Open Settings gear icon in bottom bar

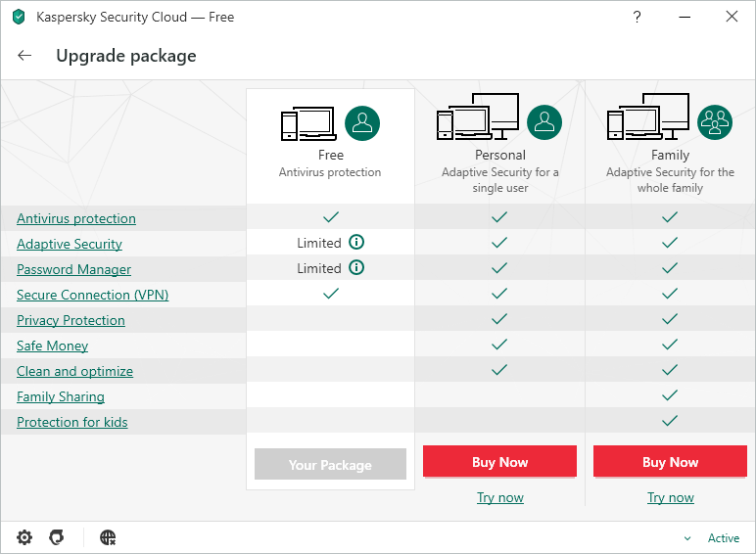pyautogui.click(x=24, y=537)
